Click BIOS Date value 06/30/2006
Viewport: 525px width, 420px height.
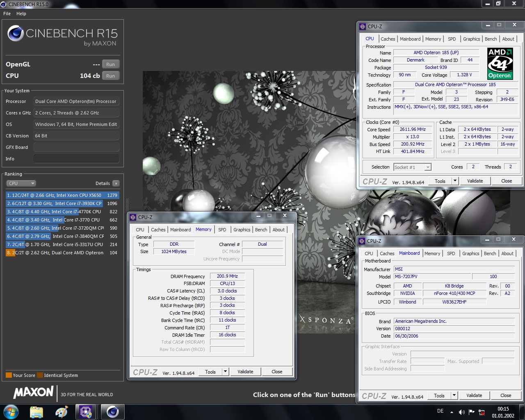454,336
